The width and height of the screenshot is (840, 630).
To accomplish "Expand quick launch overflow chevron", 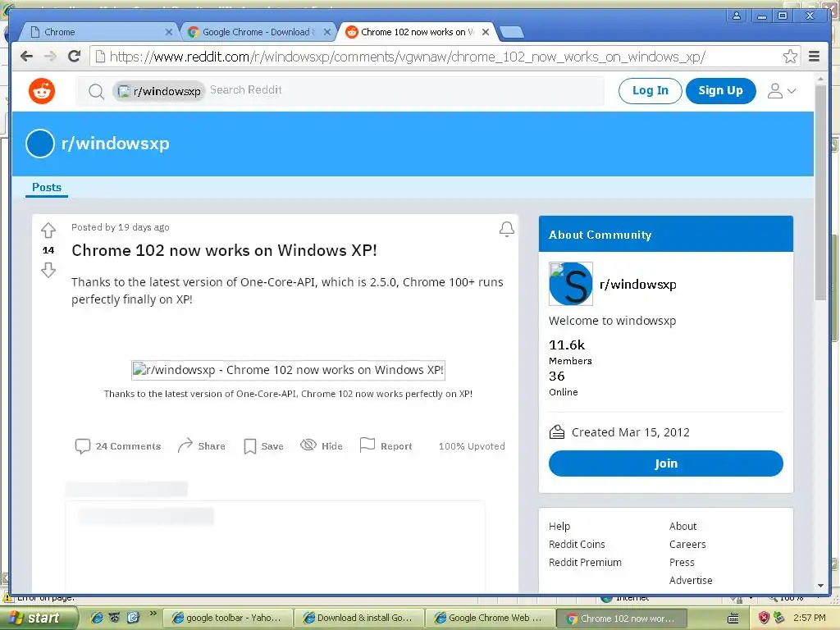I will tap(153, 614).
